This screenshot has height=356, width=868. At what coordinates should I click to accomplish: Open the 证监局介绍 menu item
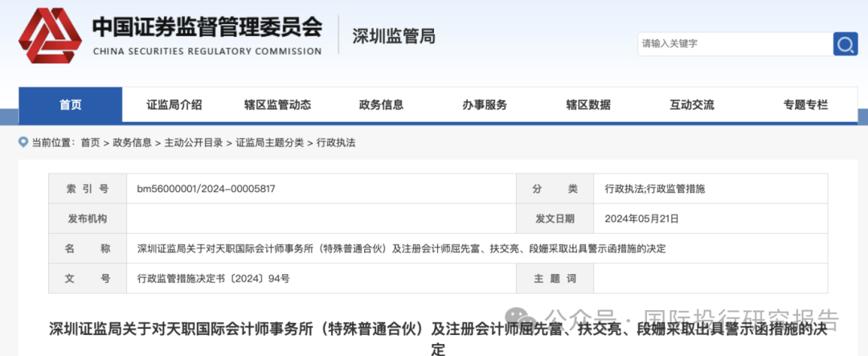tap(174, 104)
